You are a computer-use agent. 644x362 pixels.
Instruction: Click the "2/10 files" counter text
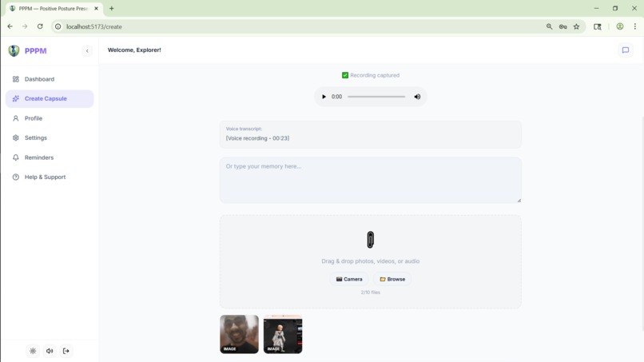pyautogui.click(x=371, y=292)
